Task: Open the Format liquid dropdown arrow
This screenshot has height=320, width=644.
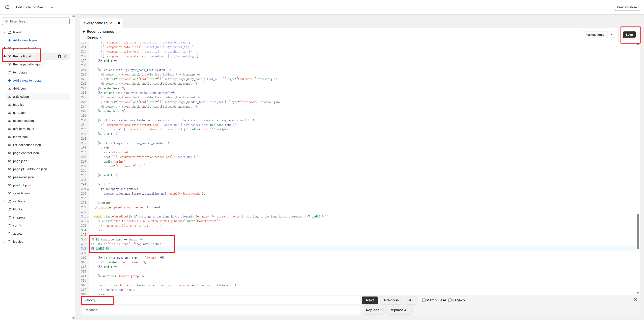Action: (x=611, y=35)
